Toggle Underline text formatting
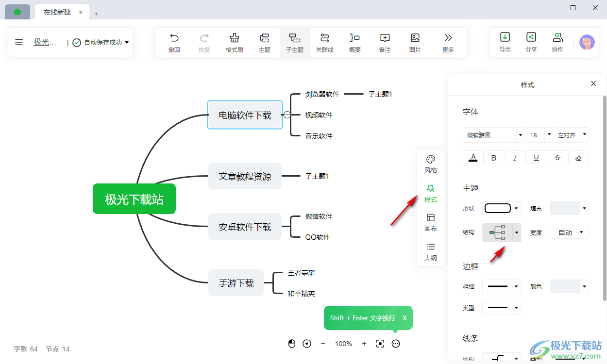 point(536,157)
